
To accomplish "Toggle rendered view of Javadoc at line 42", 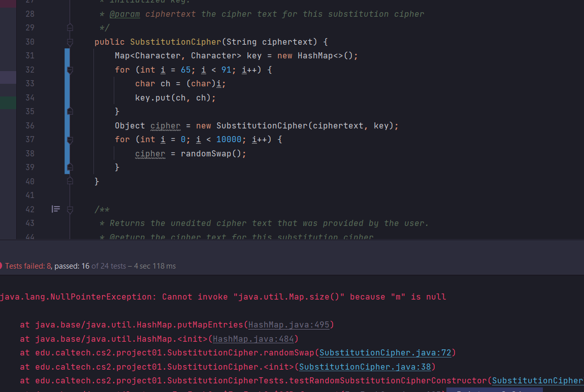I will point(56,209).
